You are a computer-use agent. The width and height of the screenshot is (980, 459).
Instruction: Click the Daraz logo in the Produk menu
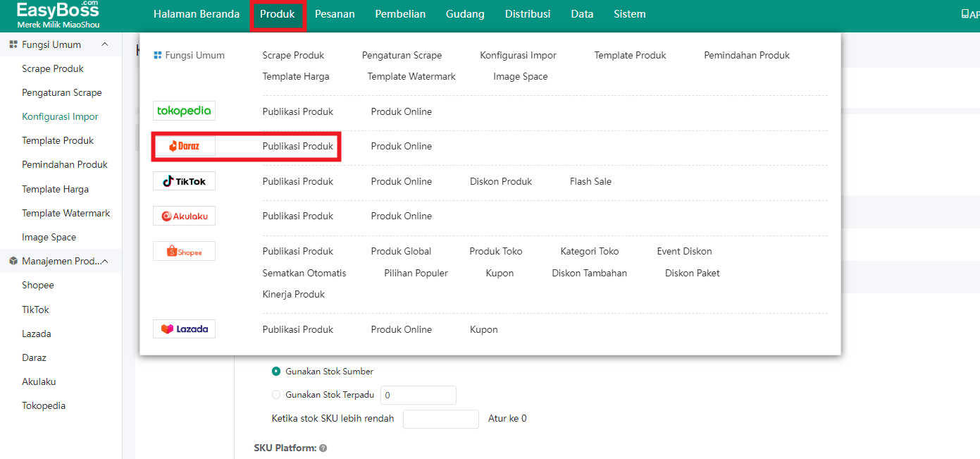184,146
